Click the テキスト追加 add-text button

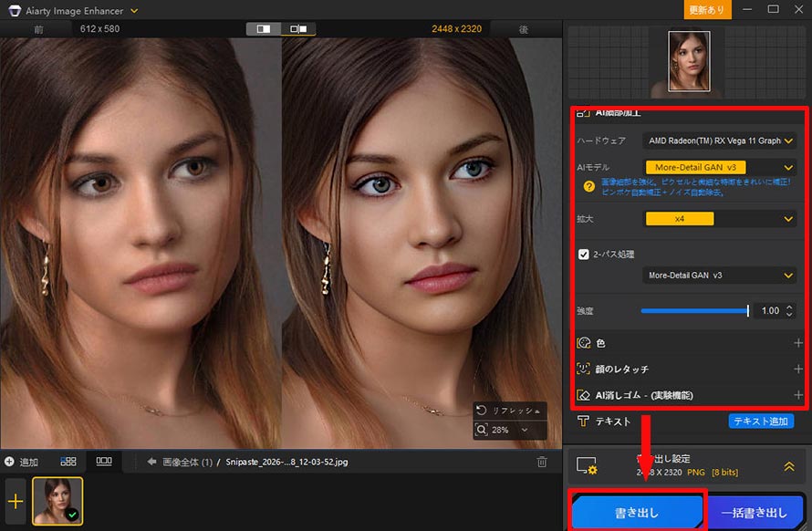[x=760, y=421]
